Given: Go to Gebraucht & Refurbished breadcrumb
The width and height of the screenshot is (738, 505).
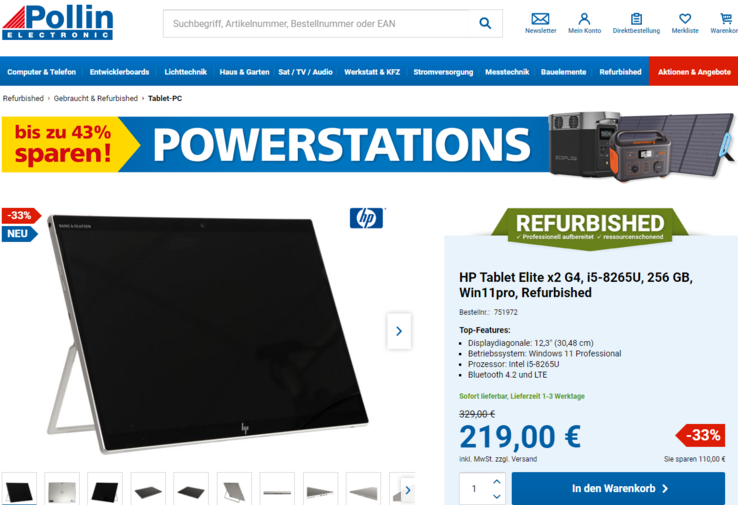Looking at the screenshot, I should pyautogui.click(x=96, y=98).
